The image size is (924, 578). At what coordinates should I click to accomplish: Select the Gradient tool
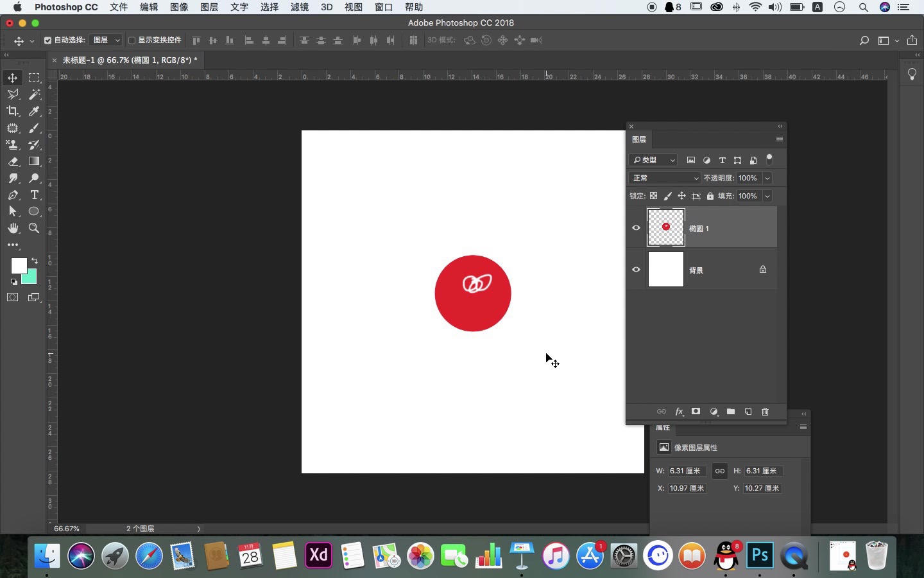pos(34,161)
